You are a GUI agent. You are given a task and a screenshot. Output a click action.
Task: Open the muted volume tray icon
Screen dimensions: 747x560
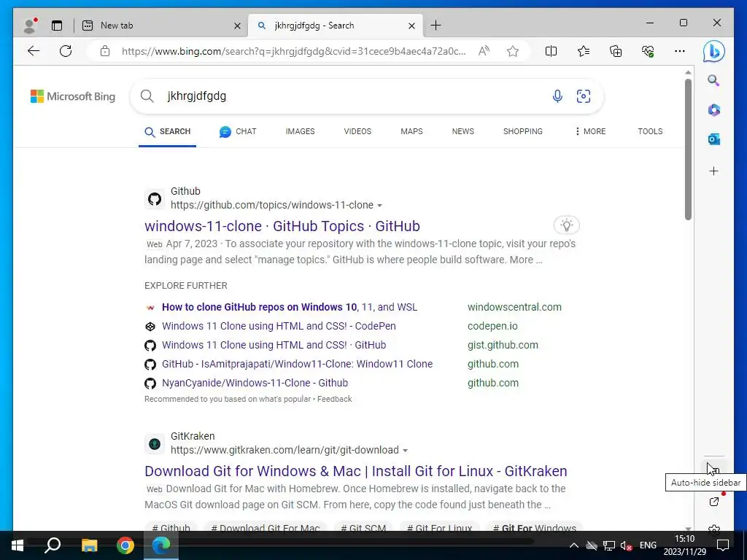pos(626,545)
